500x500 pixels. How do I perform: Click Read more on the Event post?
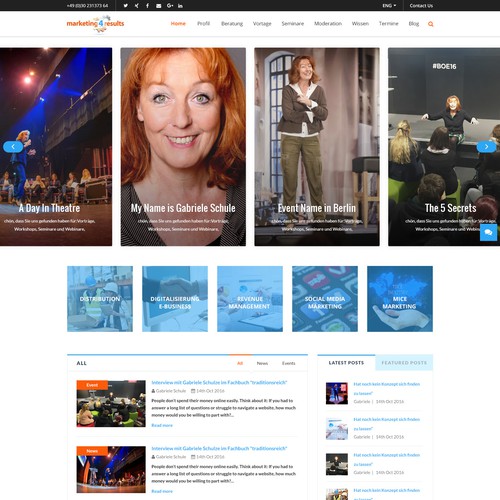(x=162, y=425)
